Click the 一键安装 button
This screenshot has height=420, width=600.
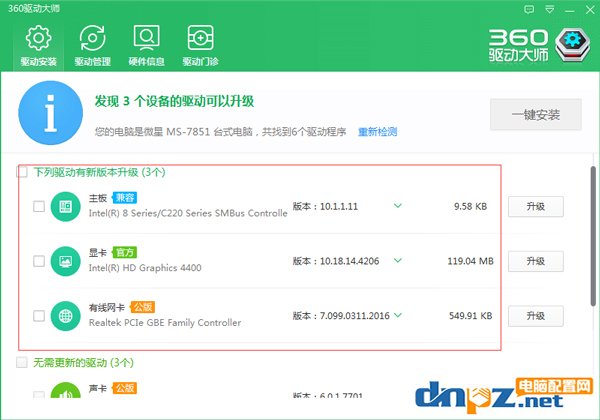click(536, 114)
